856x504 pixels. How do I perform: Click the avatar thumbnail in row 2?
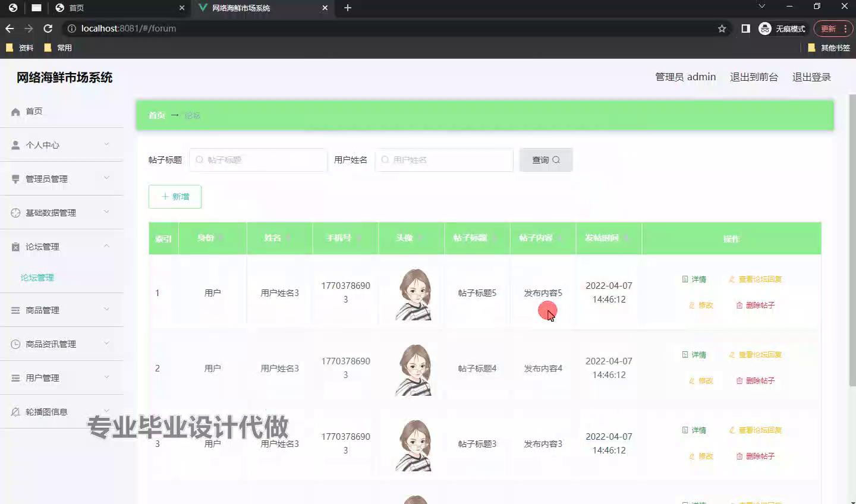pyautogui.click(x=414, y=369)
